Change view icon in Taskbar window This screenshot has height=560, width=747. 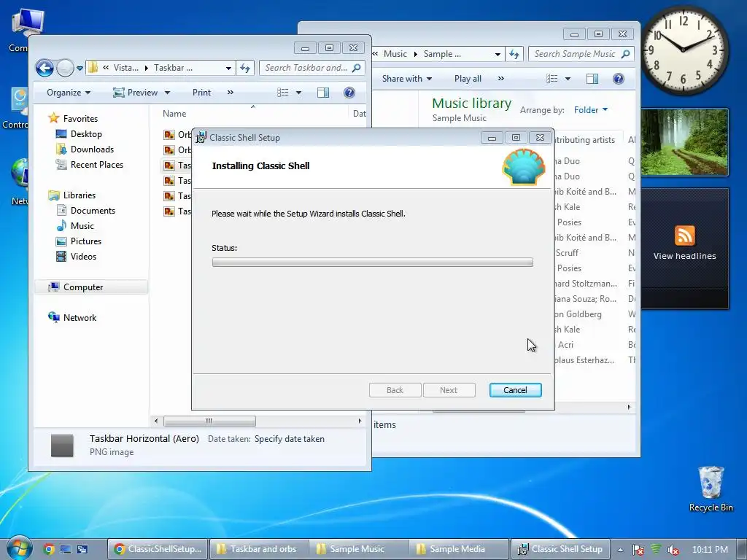pos(283,93)
